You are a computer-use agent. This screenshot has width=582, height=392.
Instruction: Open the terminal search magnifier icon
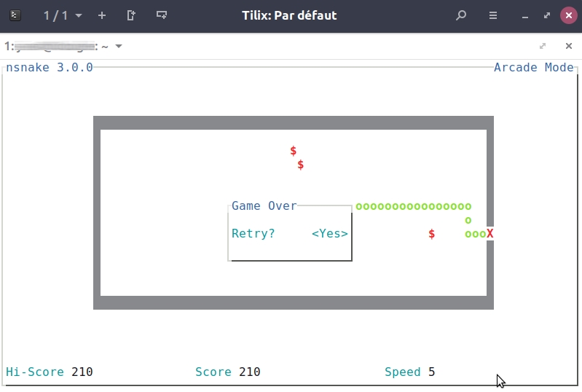click(460, 15)
